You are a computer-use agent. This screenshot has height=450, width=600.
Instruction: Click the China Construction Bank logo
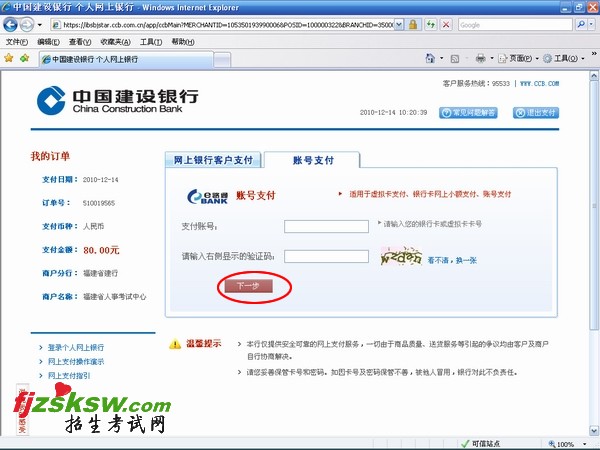coord(118,100)
